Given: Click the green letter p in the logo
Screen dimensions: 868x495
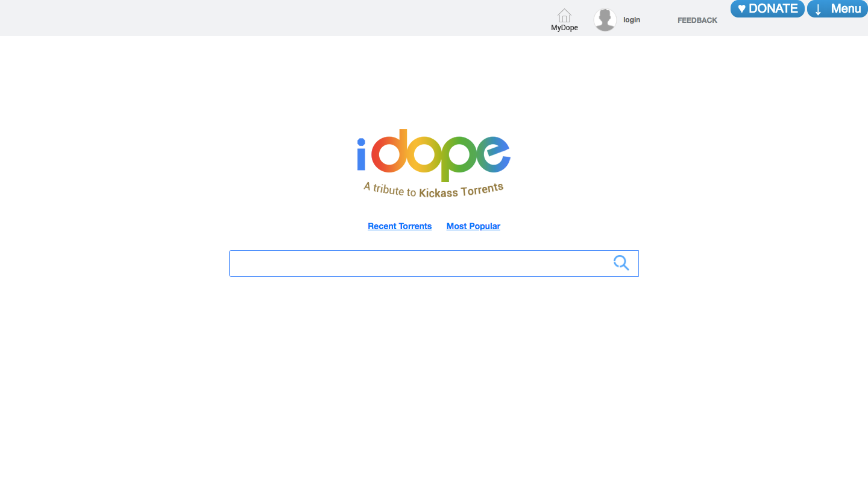Looking at the screenshot, I should click(x=459, y=159).
